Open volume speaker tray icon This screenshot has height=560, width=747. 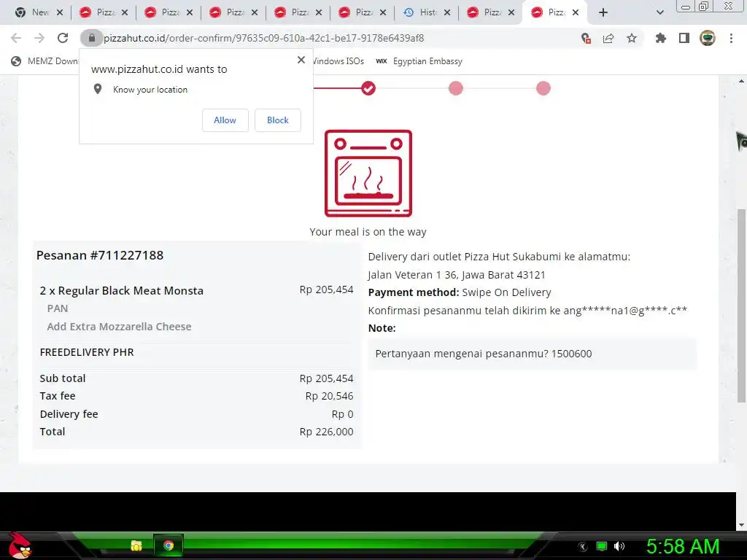pos(619,546)
